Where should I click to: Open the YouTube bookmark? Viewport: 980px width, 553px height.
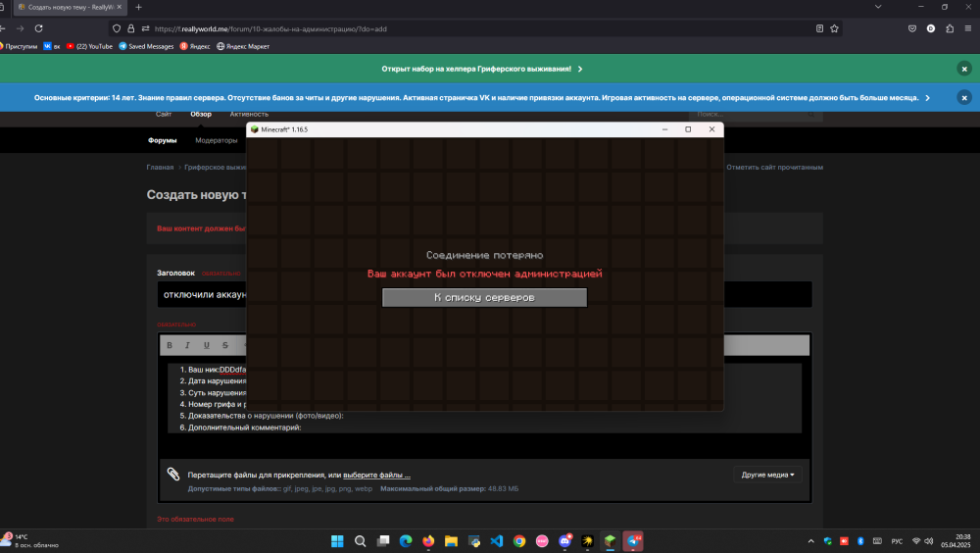click(89, 46)
